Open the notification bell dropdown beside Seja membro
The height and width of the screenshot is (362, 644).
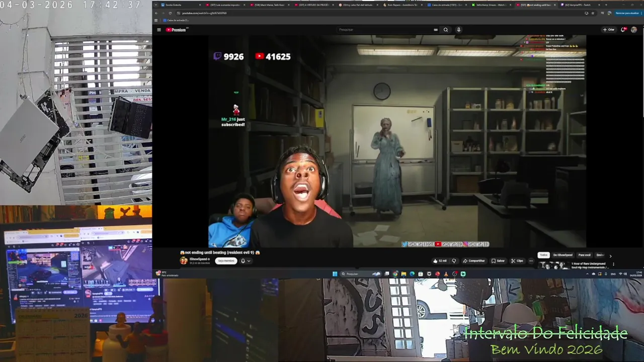[x=245, y=261]
